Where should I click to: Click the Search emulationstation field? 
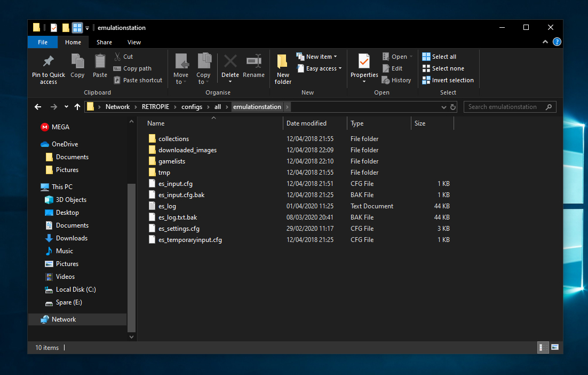(x=510, y=107)
